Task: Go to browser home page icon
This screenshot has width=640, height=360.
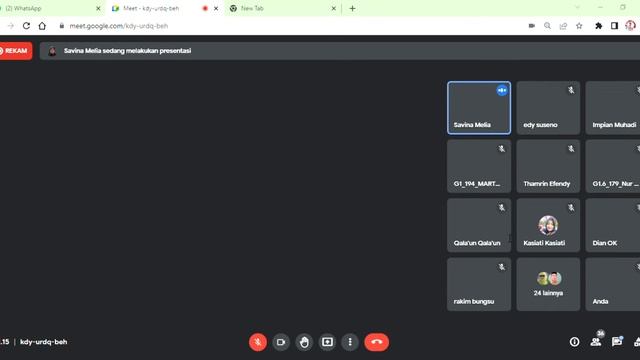Action: point(42,26)
